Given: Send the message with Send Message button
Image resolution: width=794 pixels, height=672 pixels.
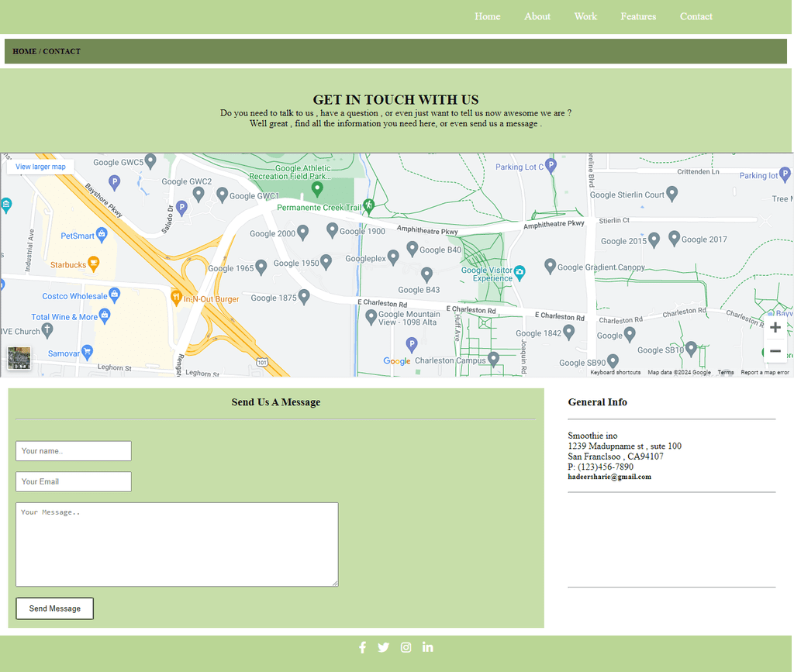Looking at the screenshot, I should click(55, 608).
